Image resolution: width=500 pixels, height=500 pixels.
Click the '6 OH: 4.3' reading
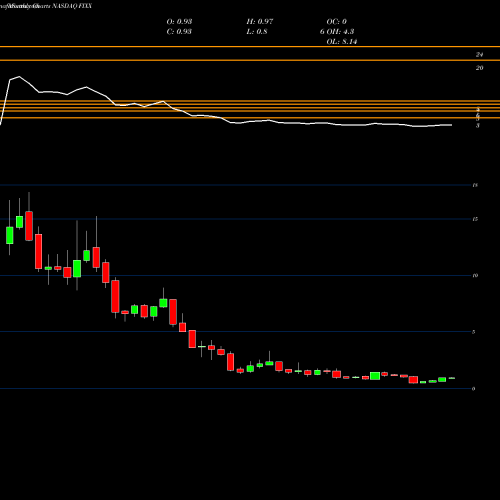(x=337, y=31)
